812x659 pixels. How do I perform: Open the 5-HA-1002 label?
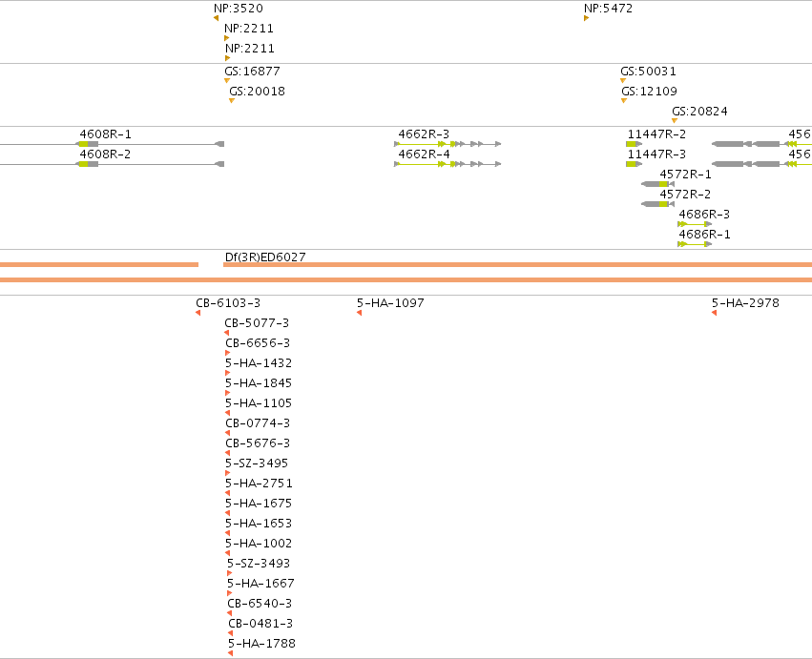click(x=259, y=543)
